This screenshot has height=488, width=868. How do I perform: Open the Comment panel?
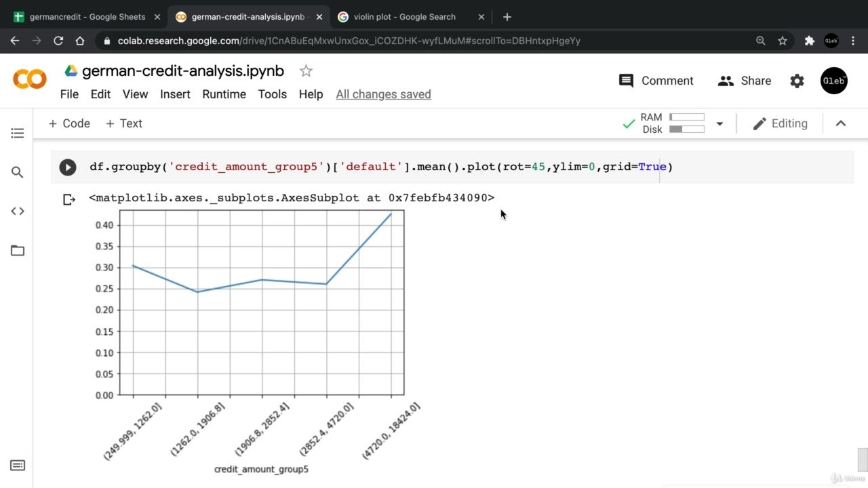coord(656,81)
